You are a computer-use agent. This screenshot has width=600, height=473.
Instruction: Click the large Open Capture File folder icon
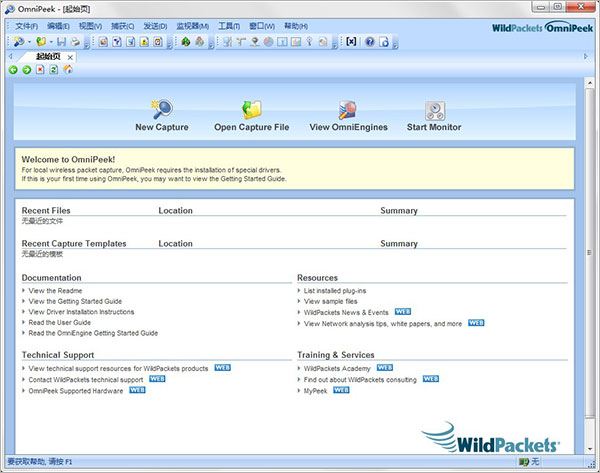pos(252,109)
